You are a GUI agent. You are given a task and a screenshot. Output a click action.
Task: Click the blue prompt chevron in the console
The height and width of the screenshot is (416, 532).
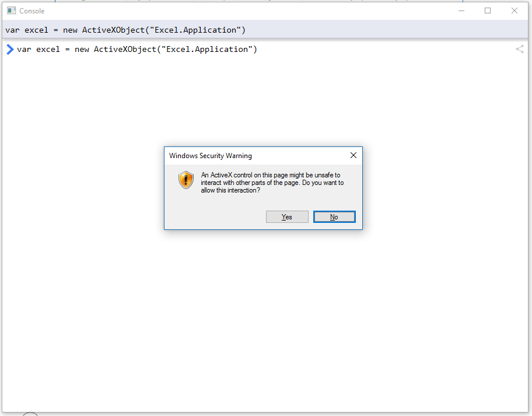tap(9, 49)
